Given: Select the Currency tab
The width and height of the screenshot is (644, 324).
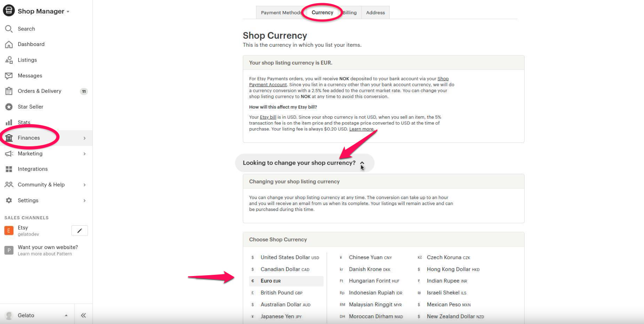Looking at the screenshot, I should (x=322, y=13).
